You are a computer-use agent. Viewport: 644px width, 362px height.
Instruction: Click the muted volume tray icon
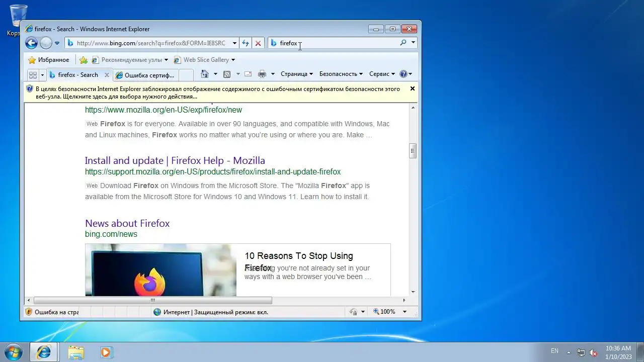[x=593, y=352]
